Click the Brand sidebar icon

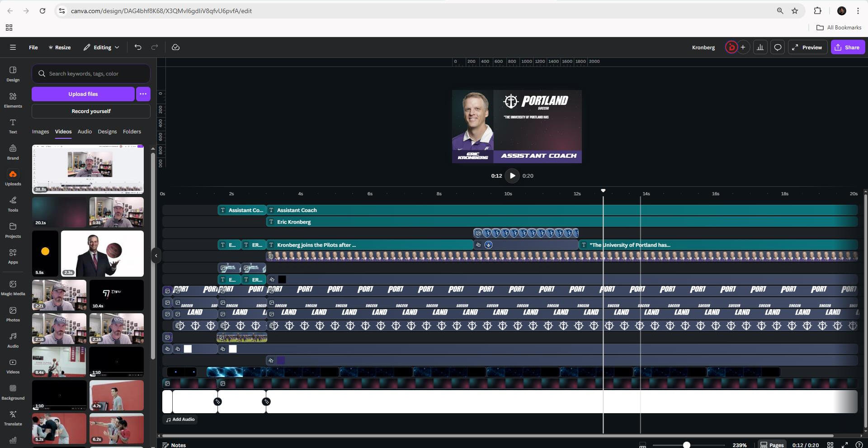click(13, 152)
